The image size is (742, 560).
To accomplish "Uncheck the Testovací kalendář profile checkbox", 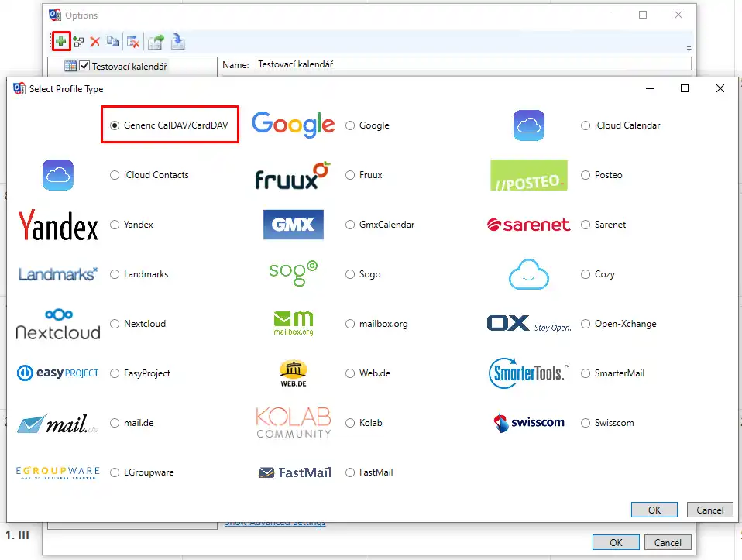I will tap(84, 66).
